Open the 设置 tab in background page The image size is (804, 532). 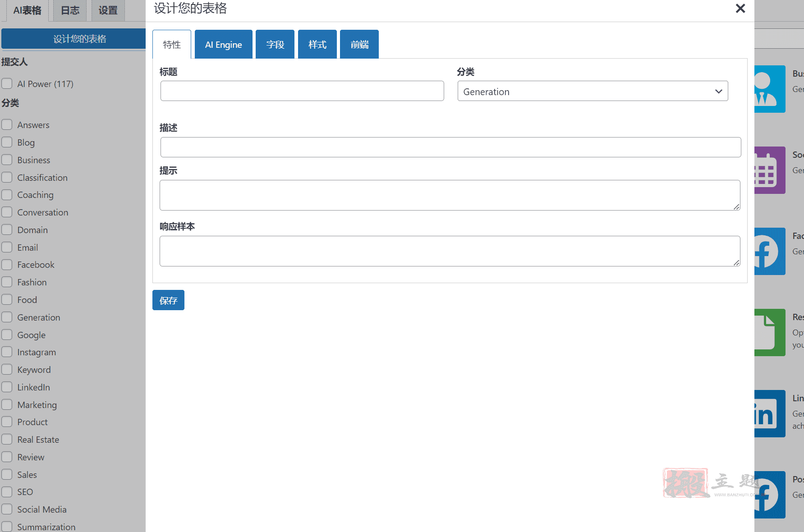click(108, 10)
